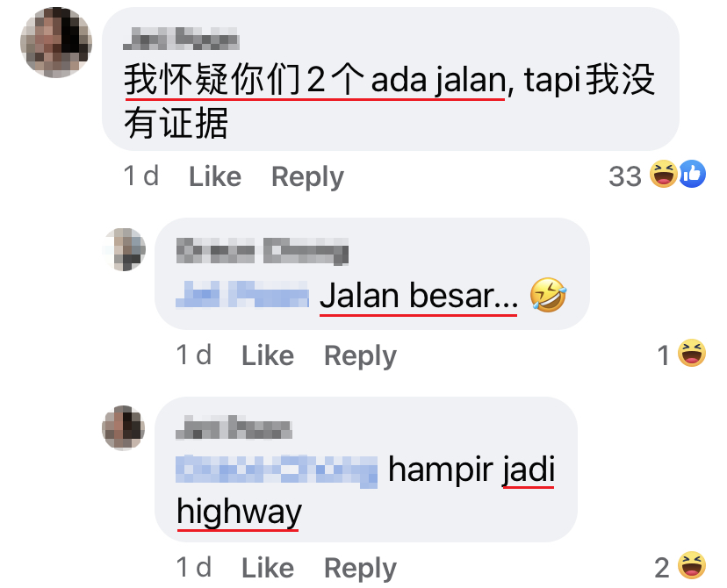Viewport: 727px width, 588px height.
Task: Click the blue thumbs-up reaction icon
Action: 692,175
